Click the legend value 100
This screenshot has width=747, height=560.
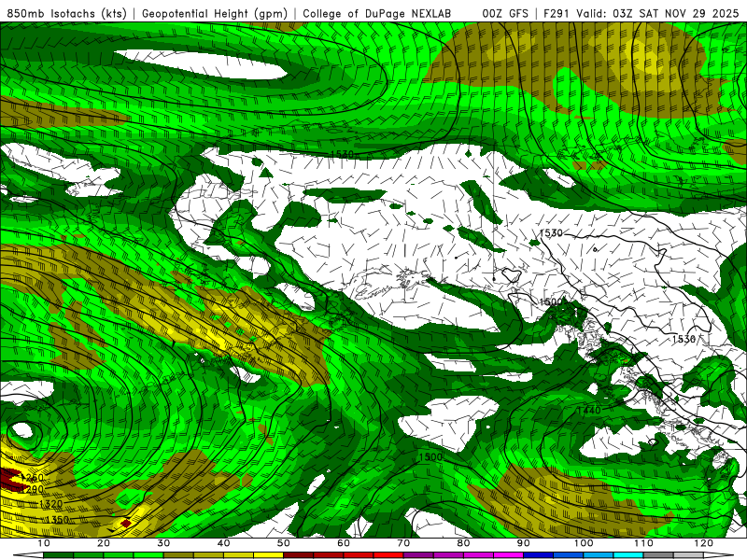584,543
